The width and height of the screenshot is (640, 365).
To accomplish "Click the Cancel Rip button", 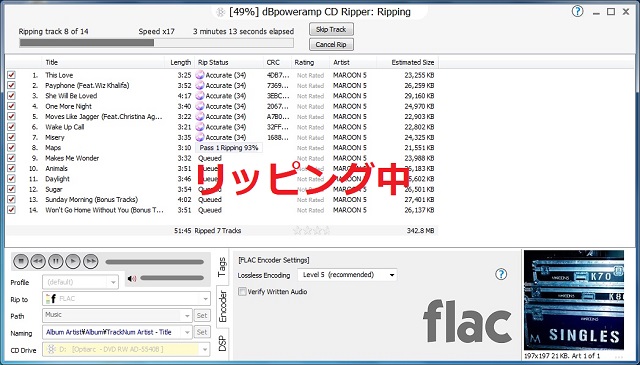I will [331, 45].
